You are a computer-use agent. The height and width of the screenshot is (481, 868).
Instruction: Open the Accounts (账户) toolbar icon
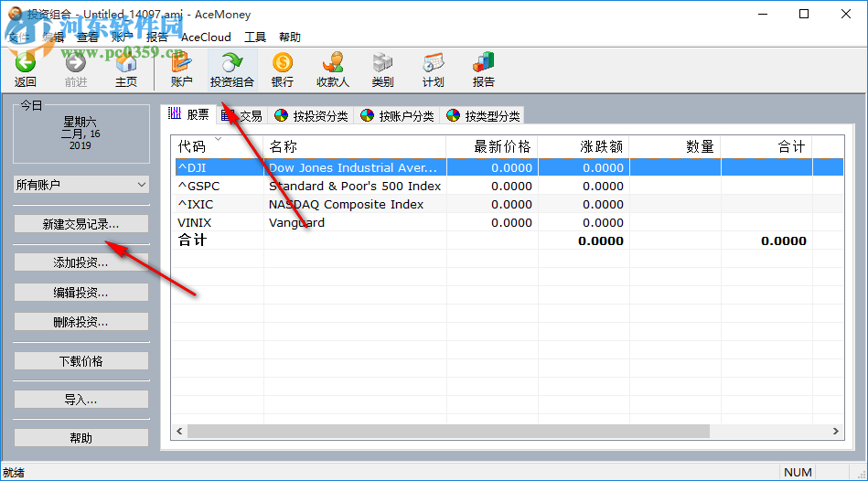(182, 69)
